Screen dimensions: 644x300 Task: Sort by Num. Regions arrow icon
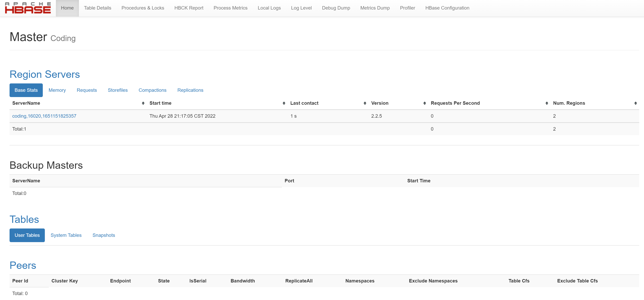click(x=635, y=103)
